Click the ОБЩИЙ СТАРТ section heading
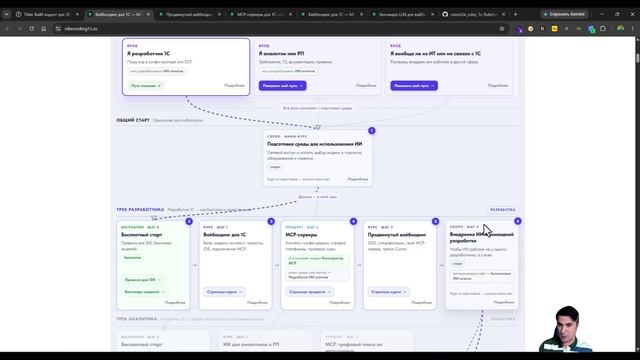 (133, 120)
